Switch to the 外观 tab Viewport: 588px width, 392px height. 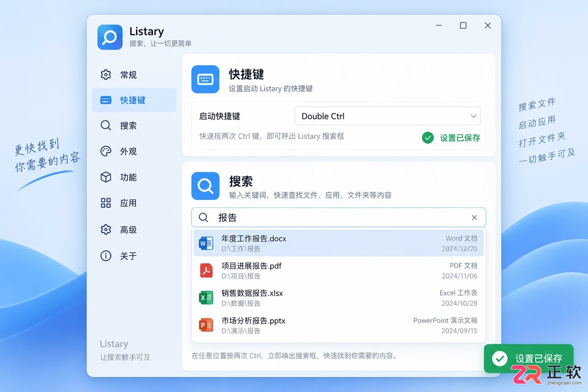click(134, 151)
